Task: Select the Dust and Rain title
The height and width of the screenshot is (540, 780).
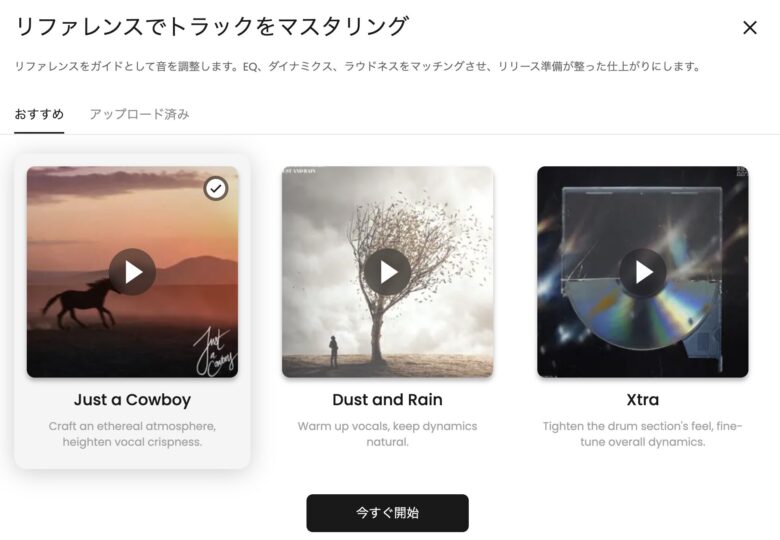Action: point(388,399)
